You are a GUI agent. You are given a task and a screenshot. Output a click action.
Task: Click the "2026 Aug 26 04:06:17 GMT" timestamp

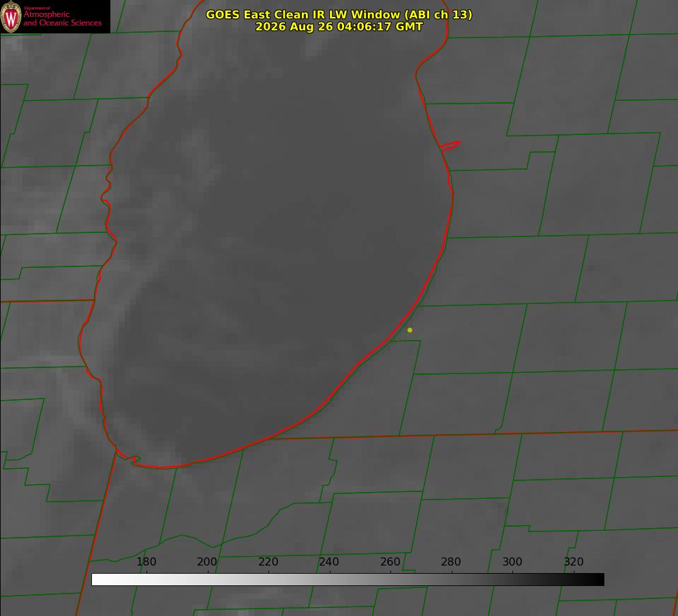tap(339, 27)
